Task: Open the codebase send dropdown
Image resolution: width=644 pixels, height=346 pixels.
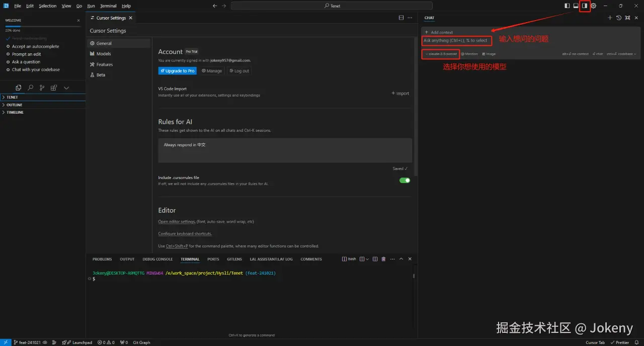Action: 621,54
